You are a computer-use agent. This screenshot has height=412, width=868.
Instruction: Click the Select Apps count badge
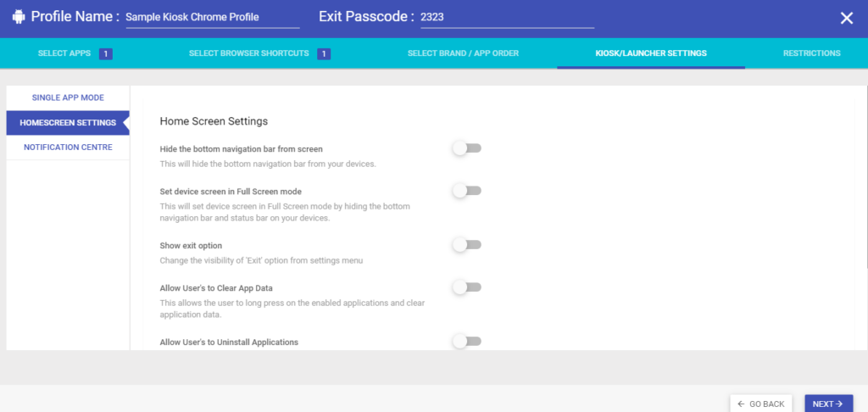point(106,53)
